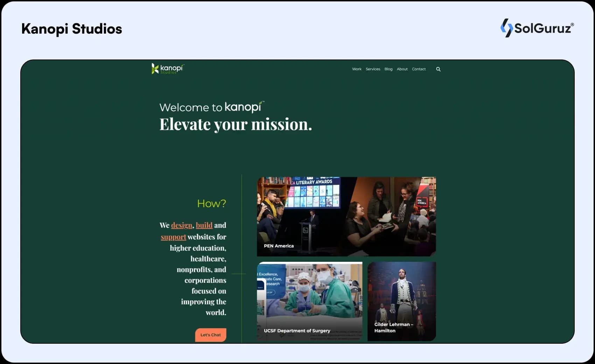Open the Contact menu item

click(x=419, y=69)
